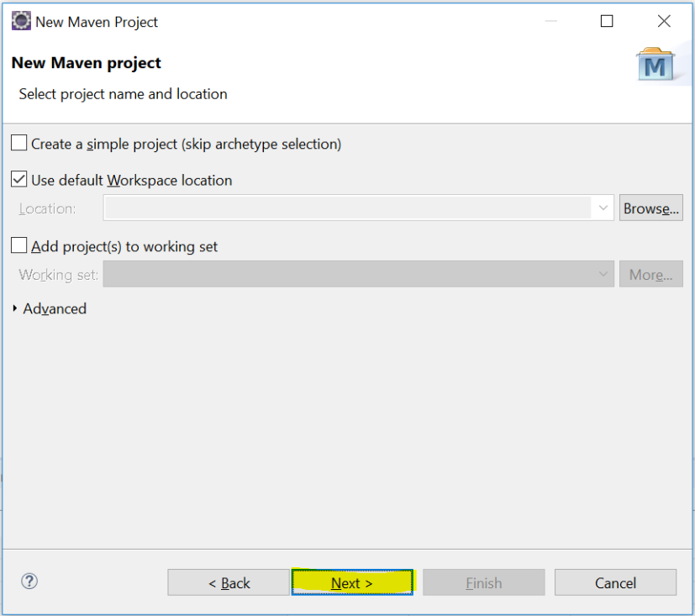The height and width of the screenshot is (616, 695).
Task: Expand the Advanced section
Action: point(50,308)
